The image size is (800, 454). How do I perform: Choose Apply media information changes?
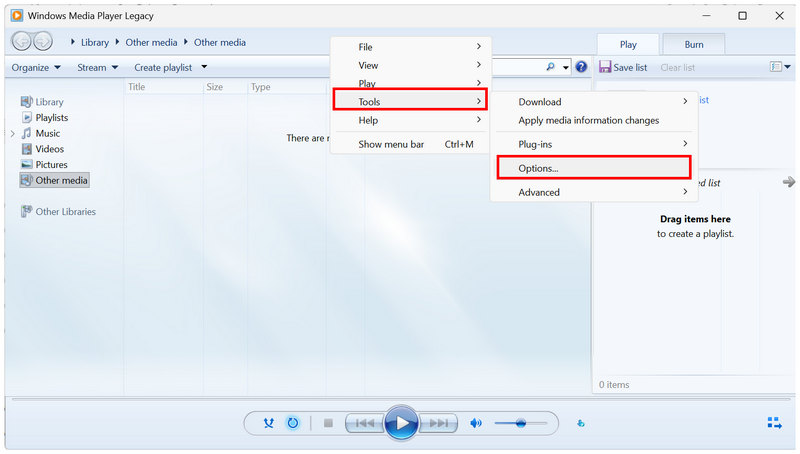click(x=594, y=120)
